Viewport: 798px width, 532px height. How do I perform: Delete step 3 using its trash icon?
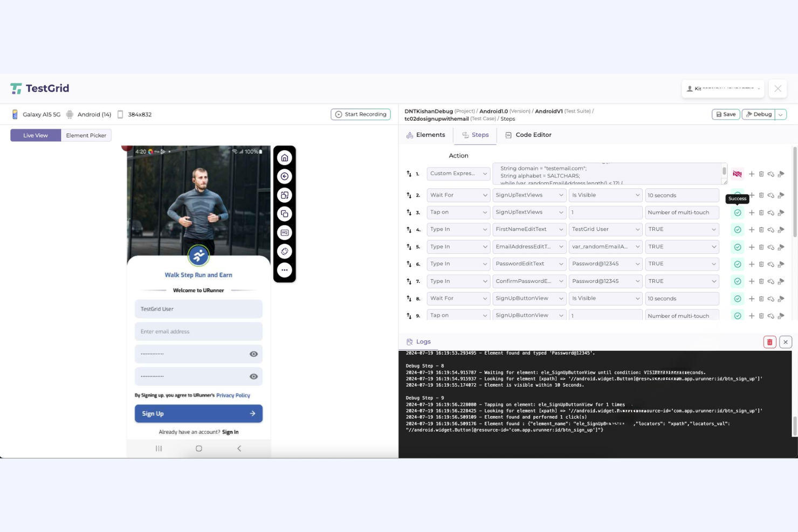point(761,212)
